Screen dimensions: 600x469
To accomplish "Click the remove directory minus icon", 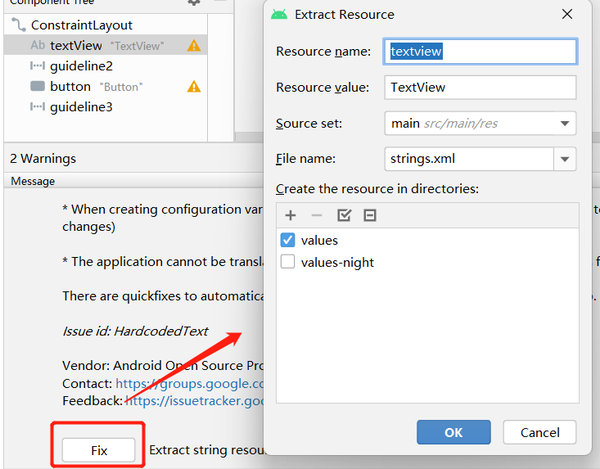I will tap(316, 215).
